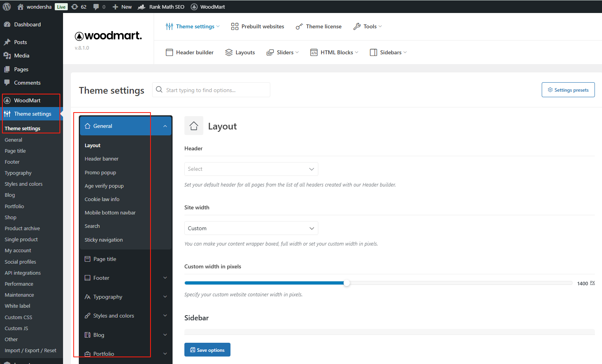Screen dimensions: 602x364
Task: Open the Tools menu
Action: [x=368, y=26]
